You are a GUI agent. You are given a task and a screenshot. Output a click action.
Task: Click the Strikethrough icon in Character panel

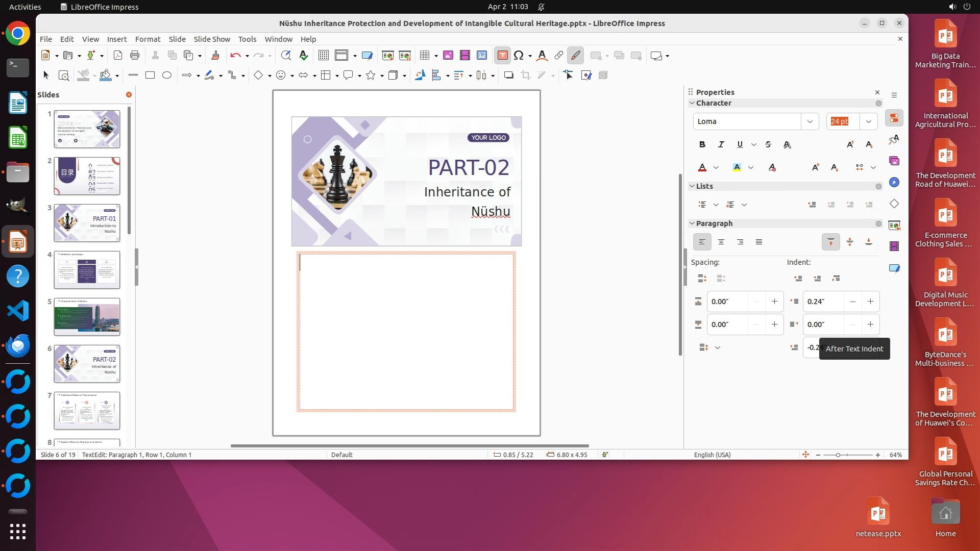coord(768,144)
